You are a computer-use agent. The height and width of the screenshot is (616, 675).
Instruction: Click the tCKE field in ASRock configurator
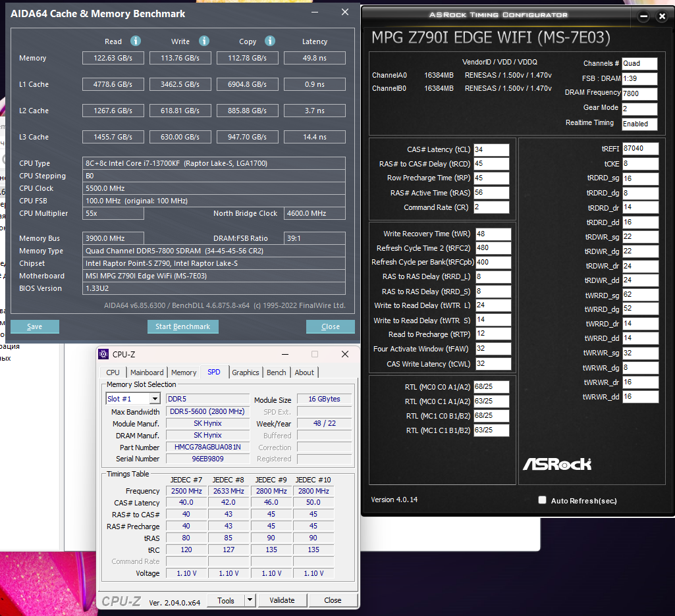pos(640,163)
